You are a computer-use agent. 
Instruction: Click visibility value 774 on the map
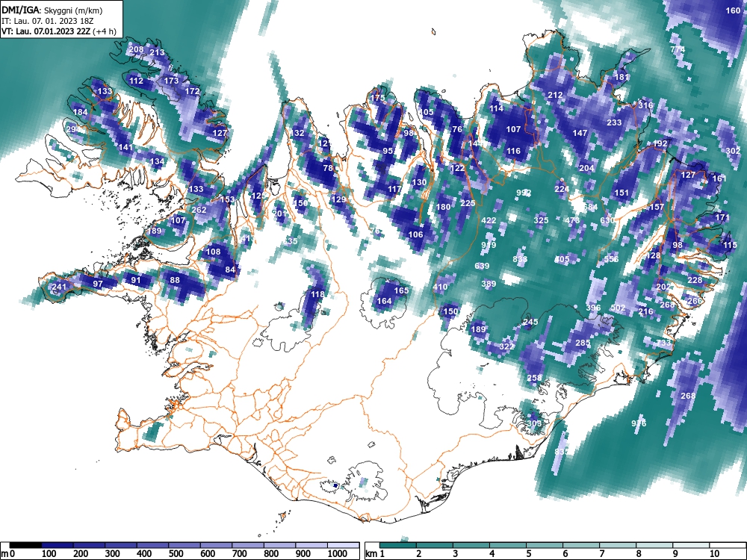(678, 49)
